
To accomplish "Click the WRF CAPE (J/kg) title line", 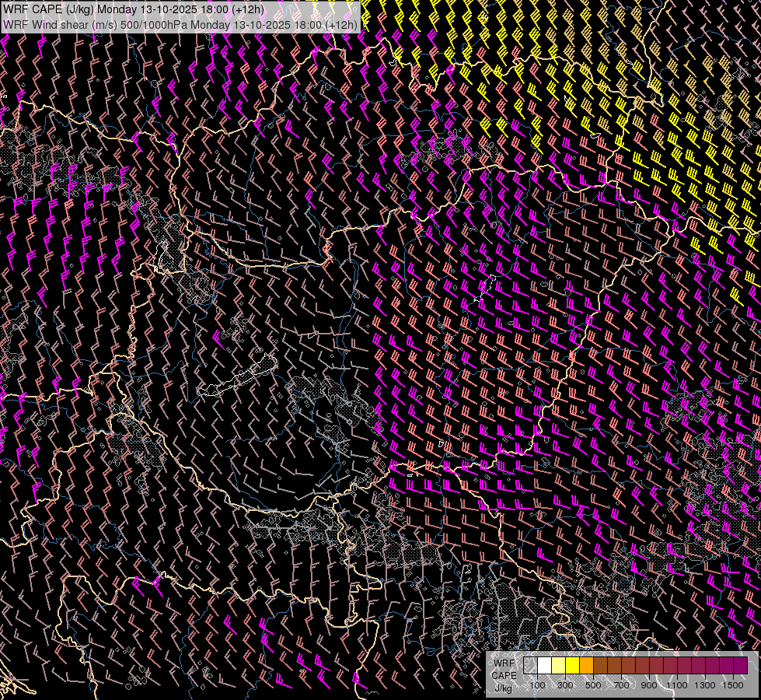I will pos(133,9).
